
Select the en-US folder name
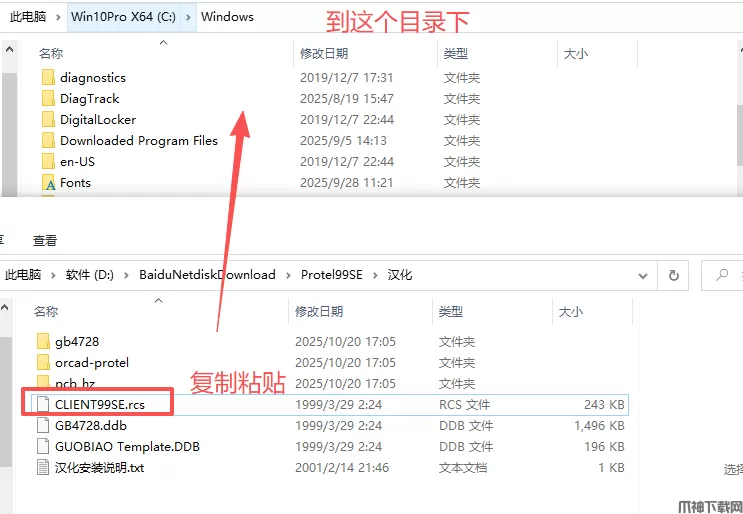pos(77,162)
